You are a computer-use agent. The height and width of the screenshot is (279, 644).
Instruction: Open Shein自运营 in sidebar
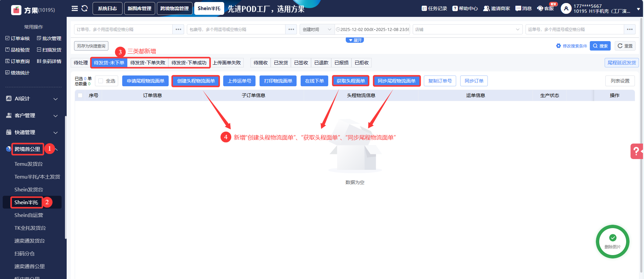click(29, 215)
